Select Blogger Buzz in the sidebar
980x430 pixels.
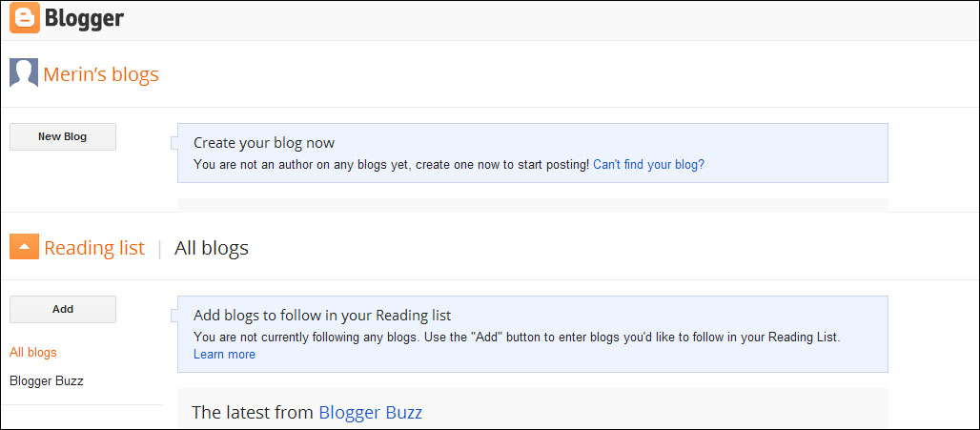[47, 380]
